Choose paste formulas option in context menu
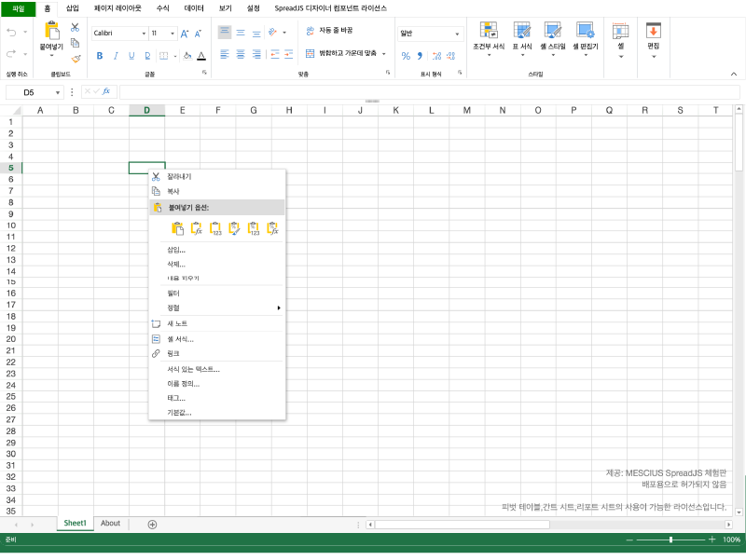The height and width of the screenshot is (560, 746). [x=197, y=228]
